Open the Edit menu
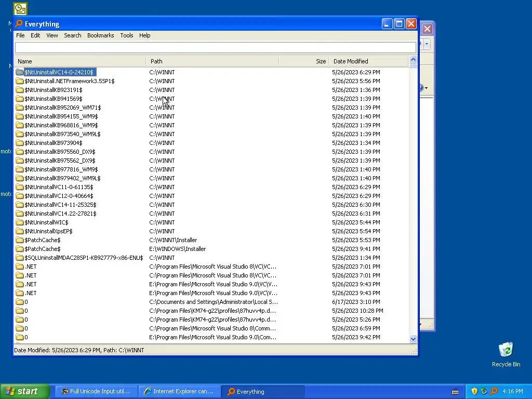 tap(35, 35)
